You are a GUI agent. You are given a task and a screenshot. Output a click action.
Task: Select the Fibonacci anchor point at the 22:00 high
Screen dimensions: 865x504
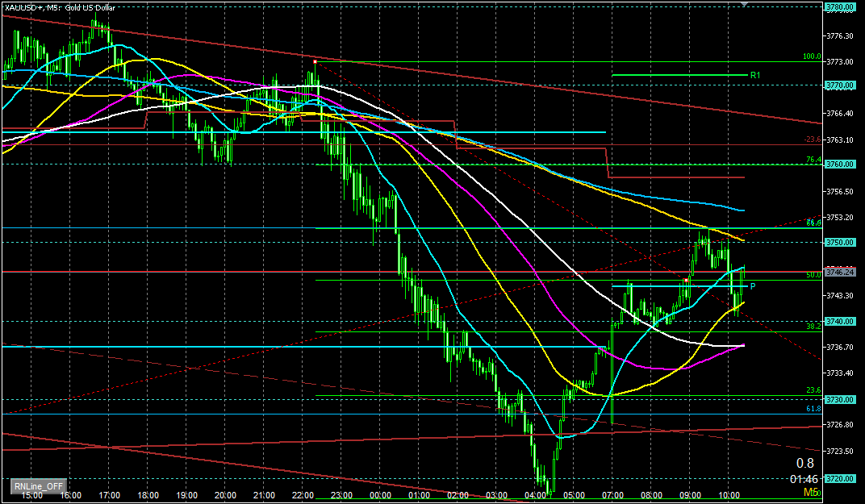pyautogui.click(x=315, y=60)
